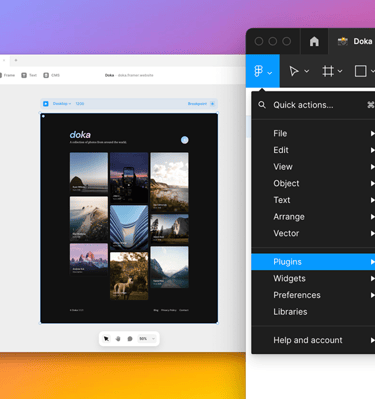Select the curved blue building photo
This screenshot has width=375, height=399.
pos(129,227)
